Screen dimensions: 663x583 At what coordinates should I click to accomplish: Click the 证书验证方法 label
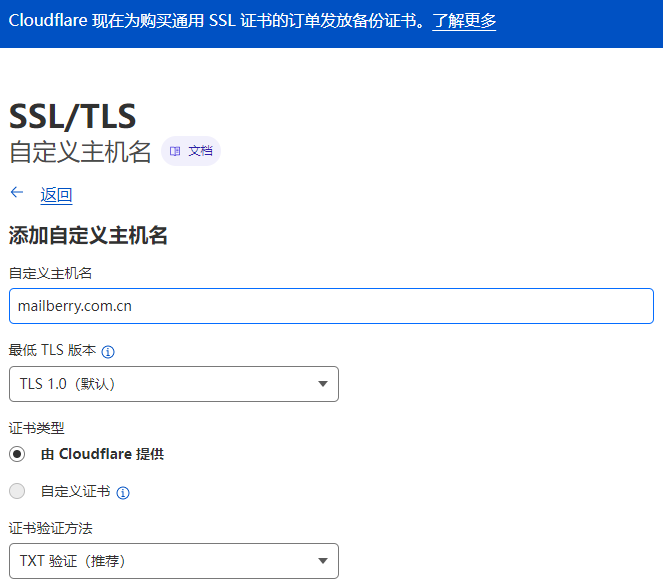tap(50, 528)
